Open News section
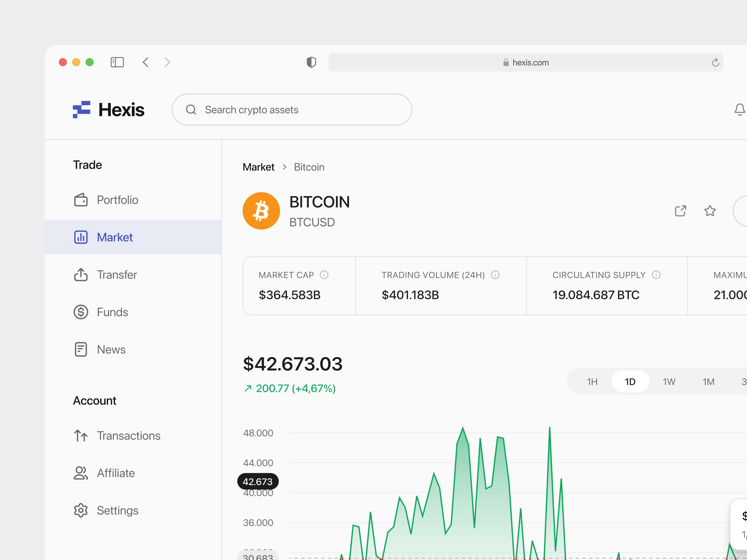747x560 pixels. click(x=133, y=349)
